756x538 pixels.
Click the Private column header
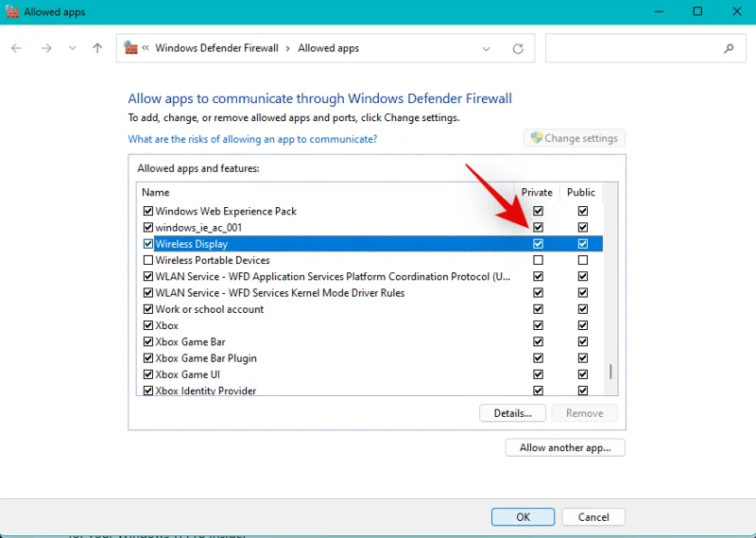pyautogui.click(x=537, y=192)
